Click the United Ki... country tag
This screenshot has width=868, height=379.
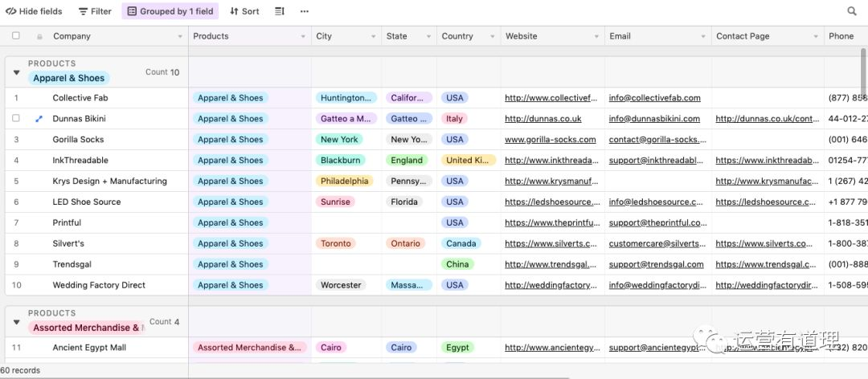click(x=469, y=161)
